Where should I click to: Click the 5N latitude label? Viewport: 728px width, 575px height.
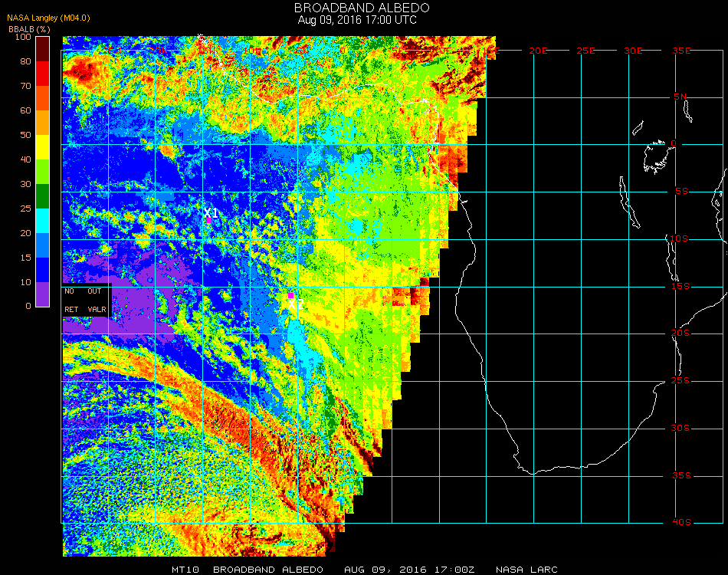(x=680, y=97)
